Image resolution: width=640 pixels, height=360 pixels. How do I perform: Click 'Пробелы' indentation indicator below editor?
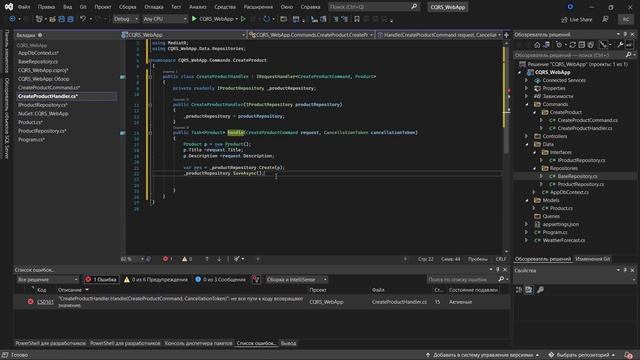coord(478,259)
